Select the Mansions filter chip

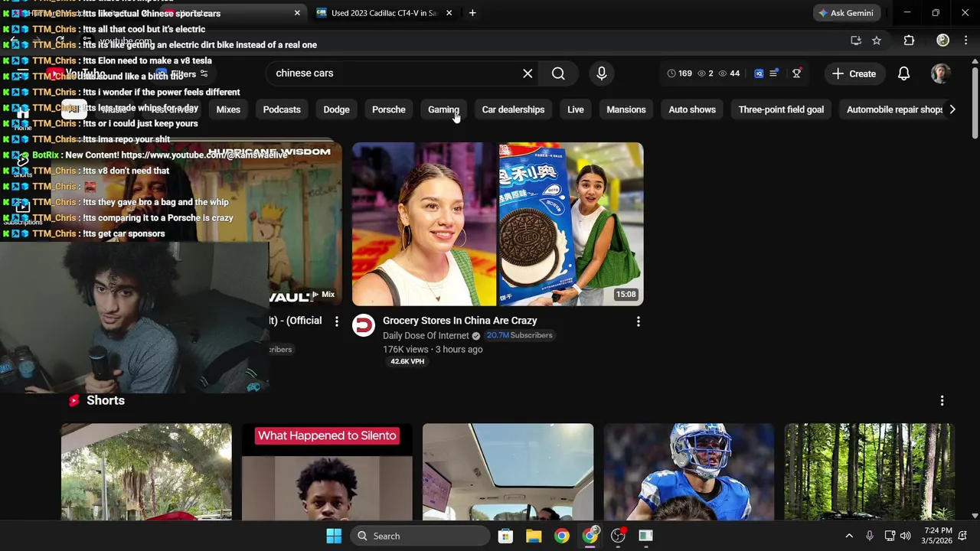point(626,109)
